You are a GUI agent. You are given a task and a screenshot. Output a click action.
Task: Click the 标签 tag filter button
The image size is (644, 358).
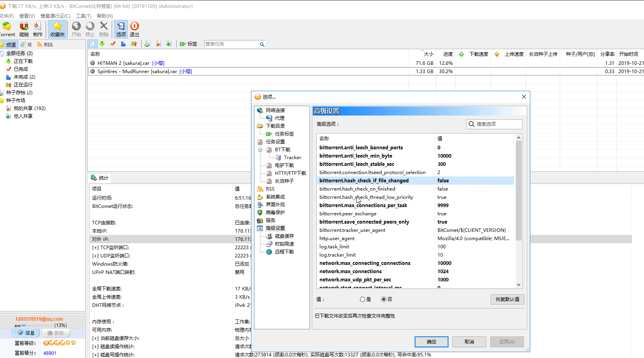(x=188, y=44)
